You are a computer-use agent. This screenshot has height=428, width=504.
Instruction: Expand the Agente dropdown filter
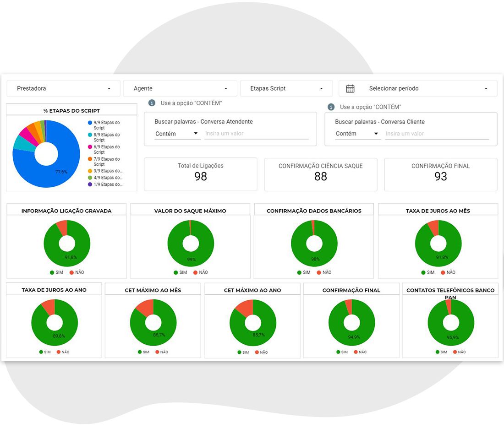181,88
